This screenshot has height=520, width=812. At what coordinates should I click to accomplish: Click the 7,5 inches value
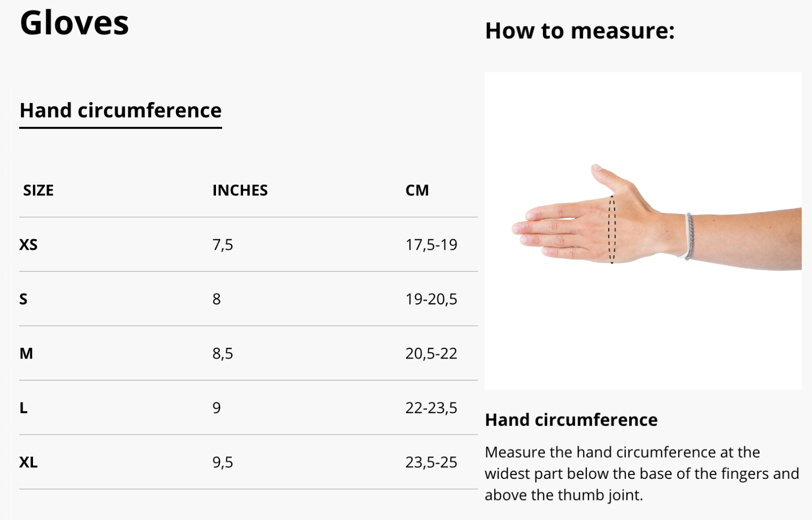(222, 245)
